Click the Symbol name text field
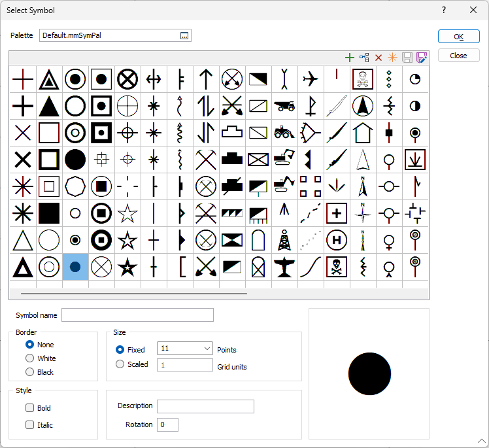Viewport: 489px width, 448px height. (137, 315)
